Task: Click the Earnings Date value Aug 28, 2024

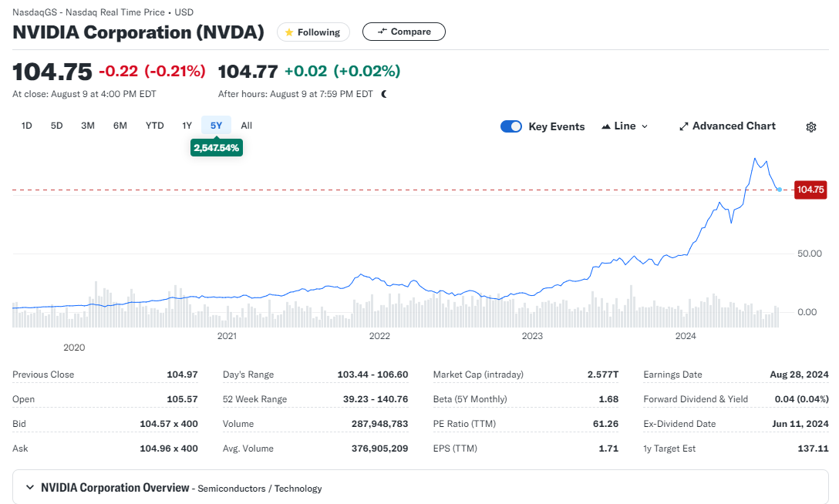Action: 800,375
